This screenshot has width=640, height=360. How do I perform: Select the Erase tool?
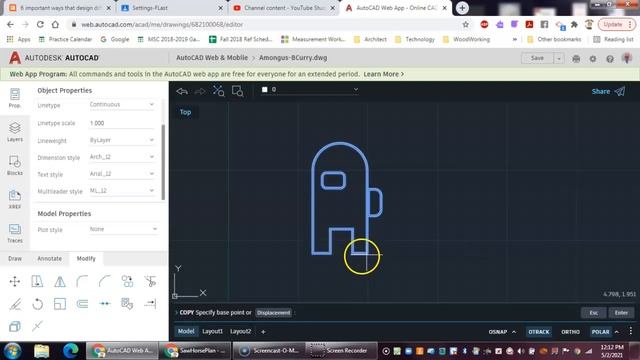15,304
